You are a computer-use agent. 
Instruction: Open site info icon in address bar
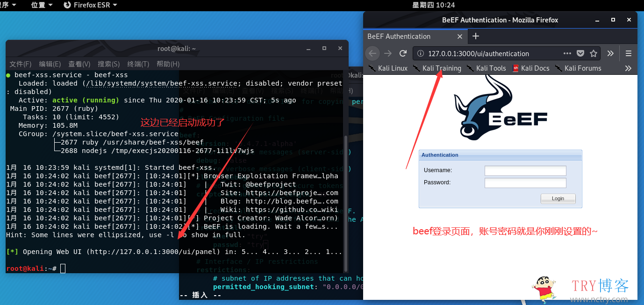click(420, 54)
